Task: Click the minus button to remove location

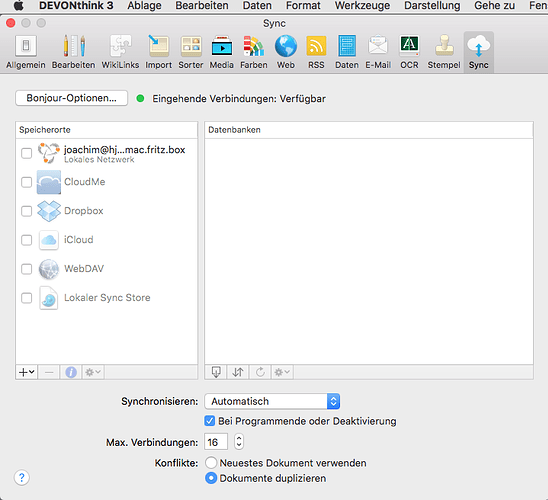Action: [49, 372]
